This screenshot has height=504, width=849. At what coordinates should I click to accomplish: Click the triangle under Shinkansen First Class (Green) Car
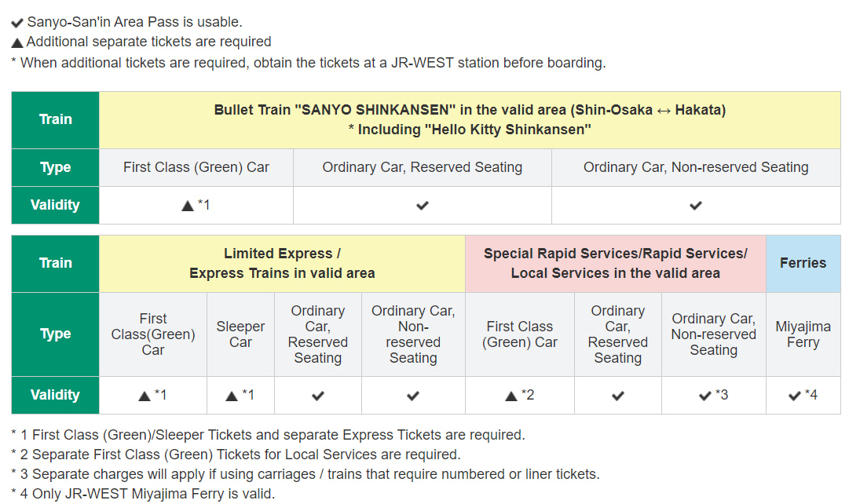(x=188, y=206)
